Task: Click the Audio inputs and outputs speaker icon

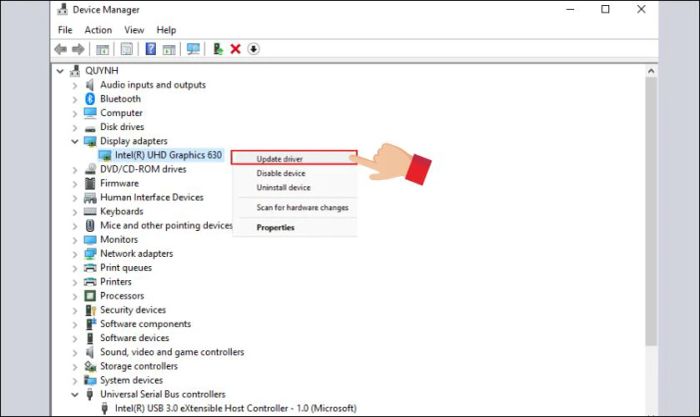Action: 90,85
